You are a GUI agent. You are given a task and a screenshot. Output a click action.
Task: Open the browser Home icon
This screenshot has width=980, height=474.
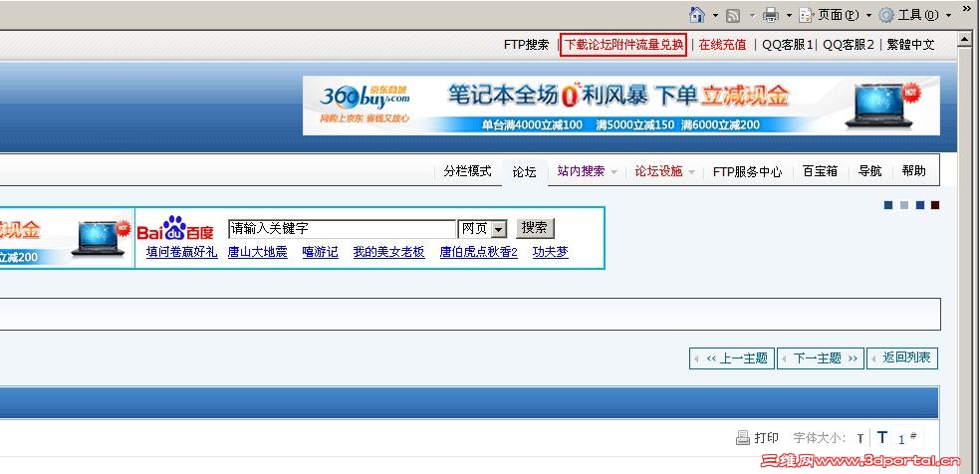coord(697,14)
